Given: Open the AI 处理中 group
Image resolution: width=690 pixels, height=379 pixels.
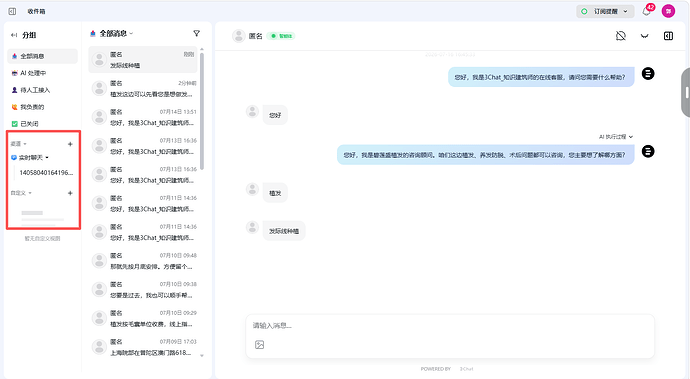Looking at the screenshot, I should tap(42, 73).
